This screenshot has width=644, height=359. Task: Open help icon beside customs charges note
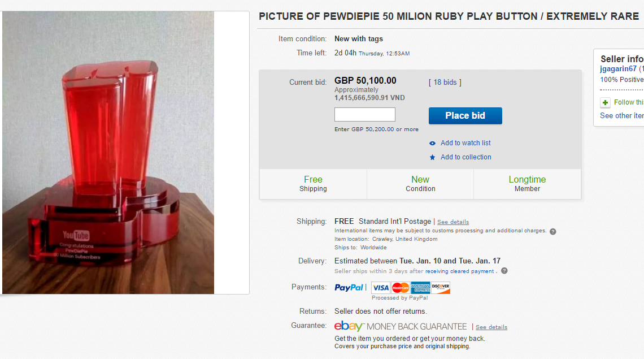552,231
